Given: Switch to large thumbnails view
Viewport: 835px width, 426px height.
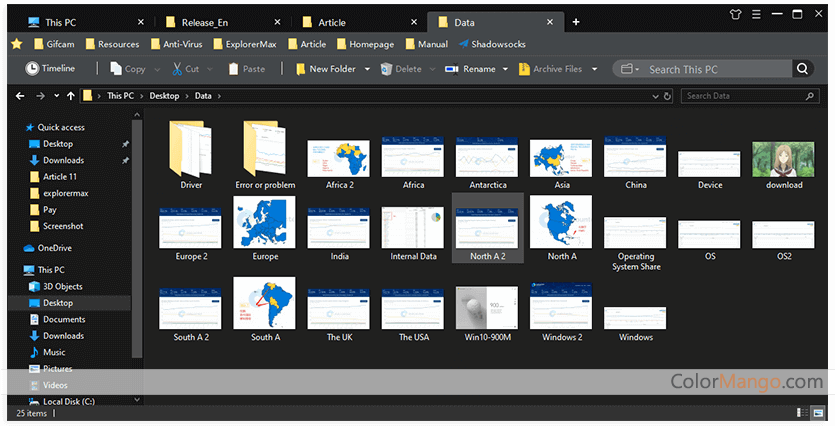Looking at the screenshot, I should (x=819, y=412).
